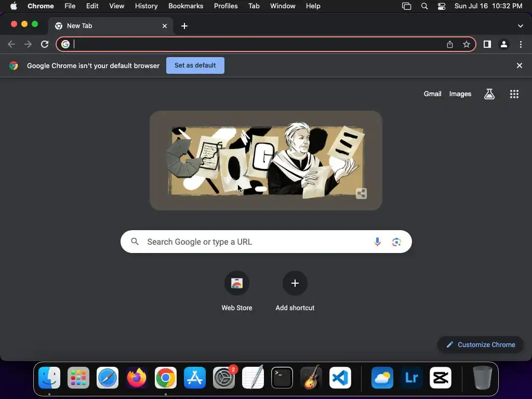The height and width of the screenshot is (399, 532).
Task: Launch Safari from the Dock
Action: (108, 378)
